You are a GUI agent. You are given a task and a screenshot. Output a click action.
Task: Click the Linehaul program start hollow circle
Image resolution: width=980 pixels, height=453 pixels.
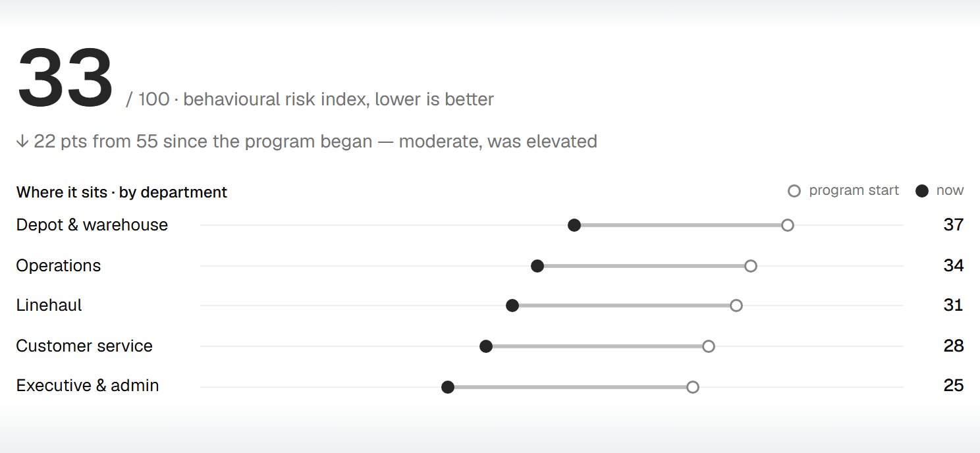pyautogui.click(x=736, y=306)
